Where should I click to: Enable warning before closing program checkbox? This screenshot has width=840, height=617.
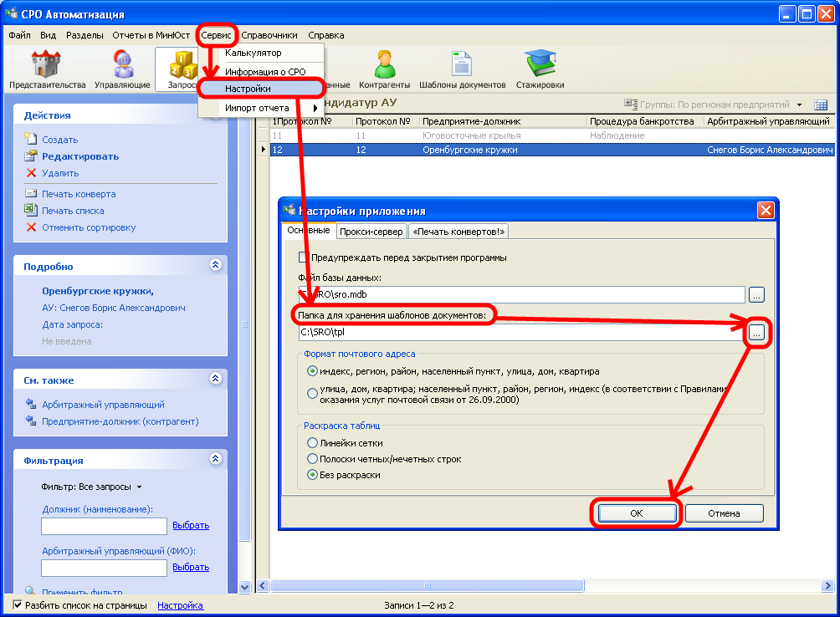pyautogui.click(x=305, y=258)
